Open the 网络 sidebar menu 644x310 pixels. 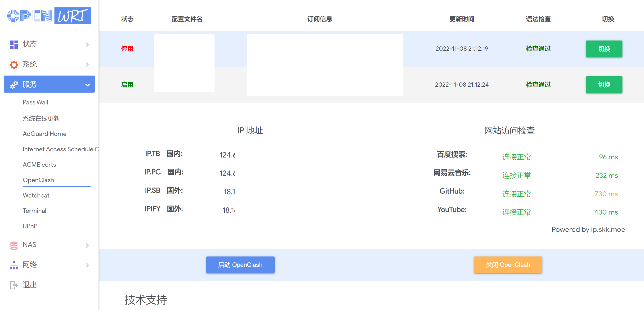(x=49, y=265)
